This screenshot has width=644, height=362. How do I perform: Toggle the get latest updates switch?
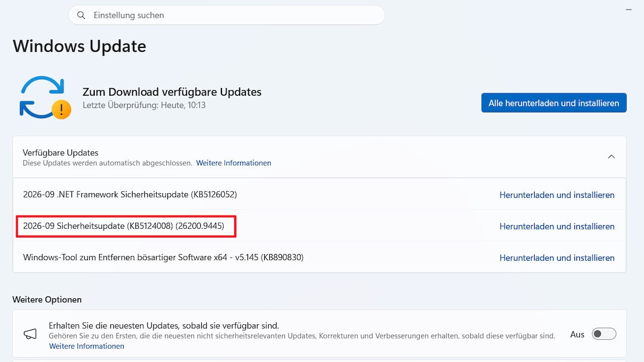[604, 334]
